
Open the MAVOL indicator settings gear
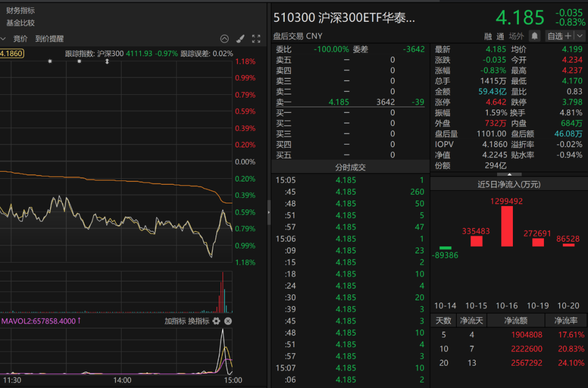point(216,321)
